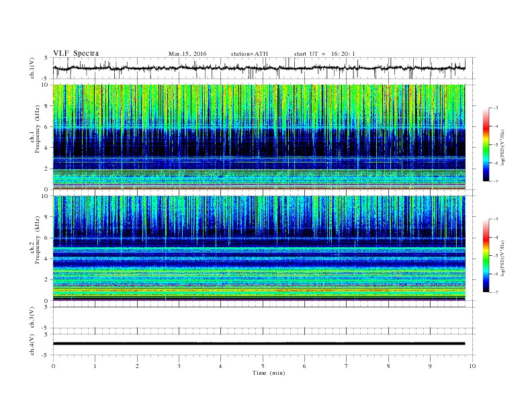The height and width of the screenshot is (411, 532).
Task: Click the ch.4(V) axis label
Action: click(x=32, y=345)
